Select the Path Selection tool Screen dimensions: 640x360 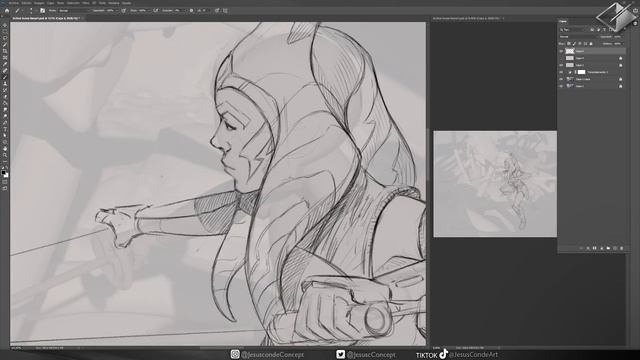point(5,136)
